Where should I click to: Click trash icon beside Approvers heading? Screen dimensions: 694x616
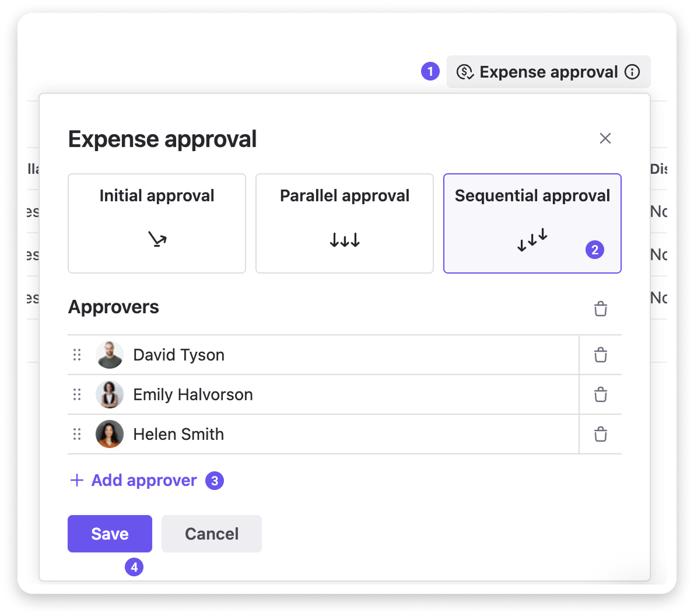tap(600, 309)
